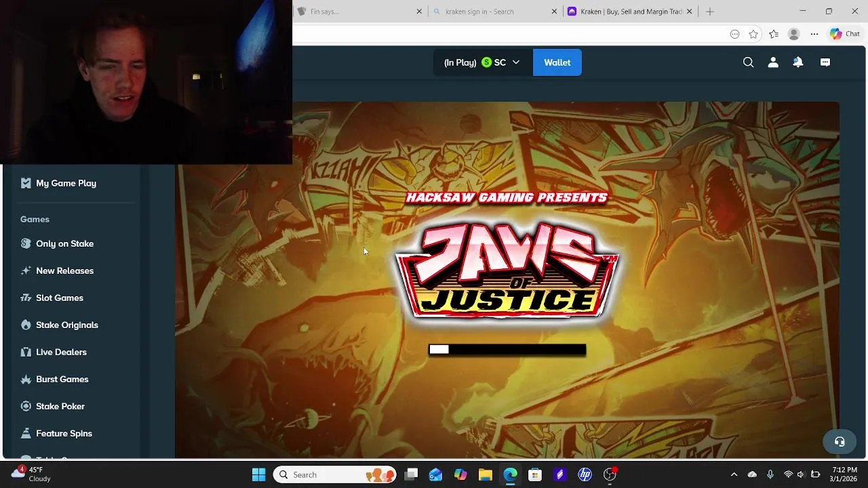Viewport: 868px width, 488px height.
Task: Open Microsoft Store from the taskbar
Action: pyautogui.click(x=535, y=474)
